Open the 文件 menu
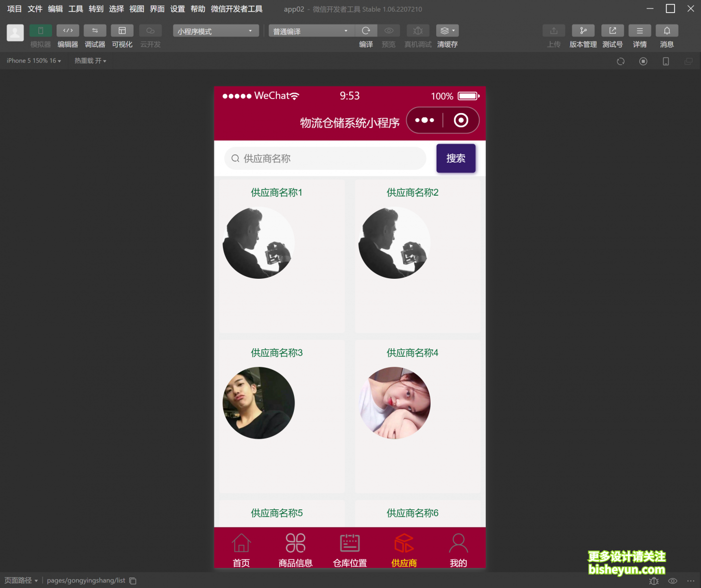701x588 pixels. 35,9
